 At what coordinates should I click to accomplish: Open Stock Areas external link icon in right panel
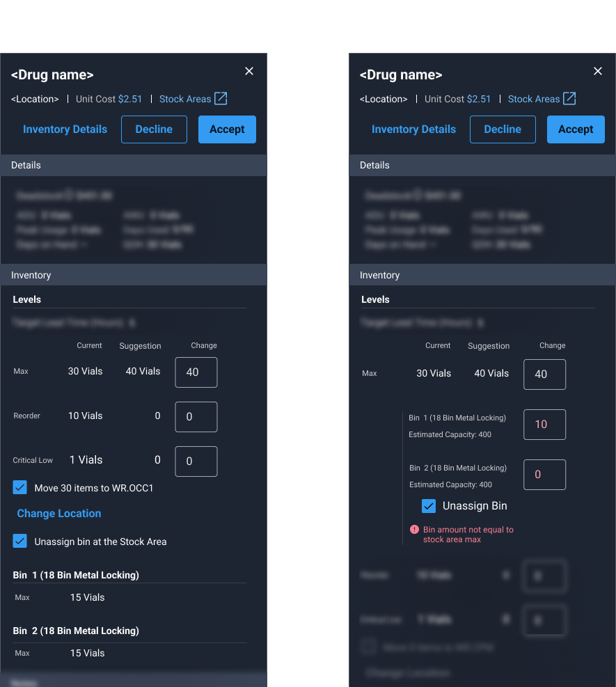pos(569,99)
